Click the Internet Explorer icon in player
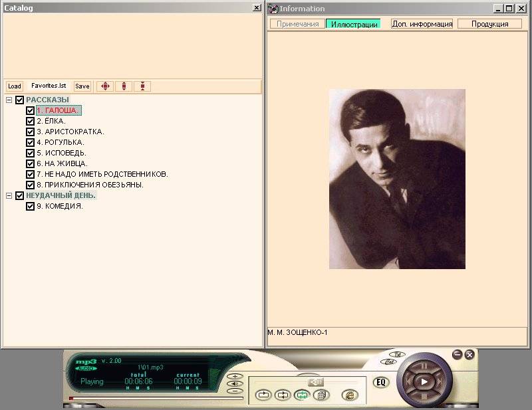Viewport: 532px width, 410px height. click(x=348, y=395)
